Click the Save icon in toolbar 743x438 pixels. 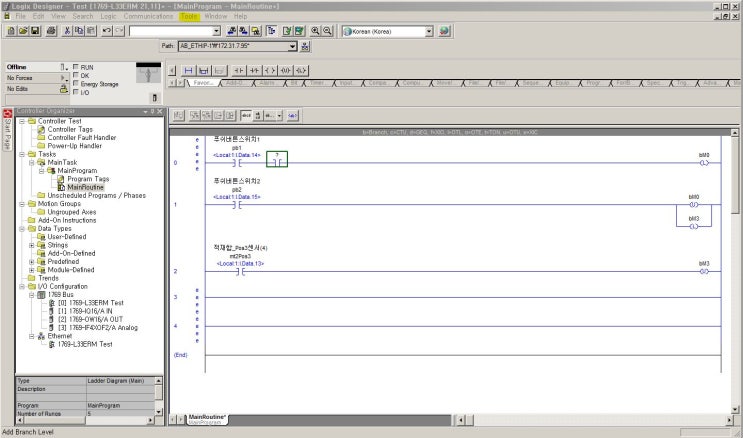37,32
